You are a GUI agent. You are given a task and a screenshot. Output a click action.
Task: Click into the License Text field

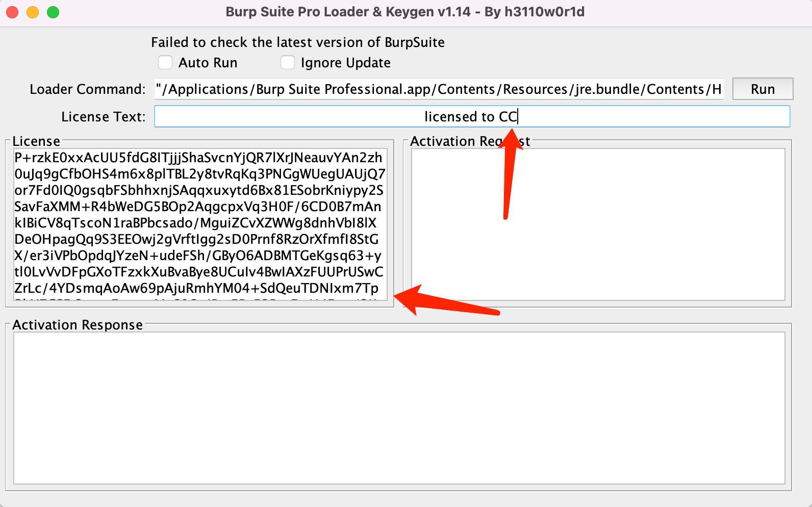pyautogui.click(x=472, y=116)
